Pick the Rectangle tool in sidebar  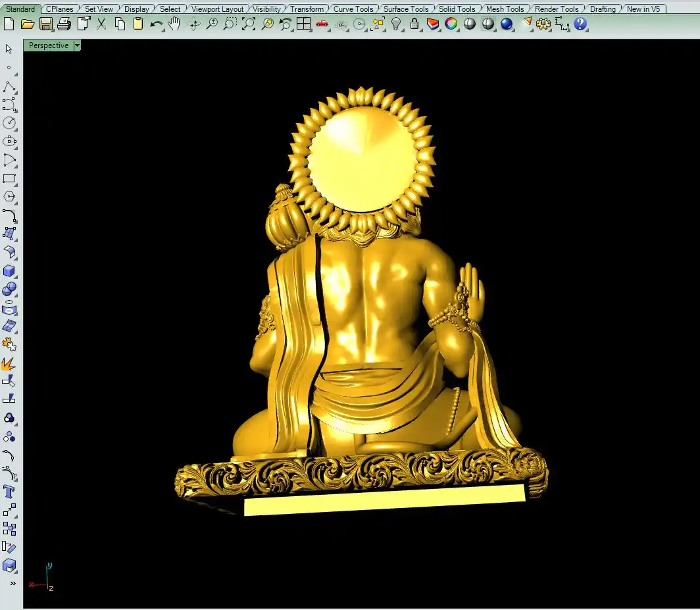(x=9, y=178)
